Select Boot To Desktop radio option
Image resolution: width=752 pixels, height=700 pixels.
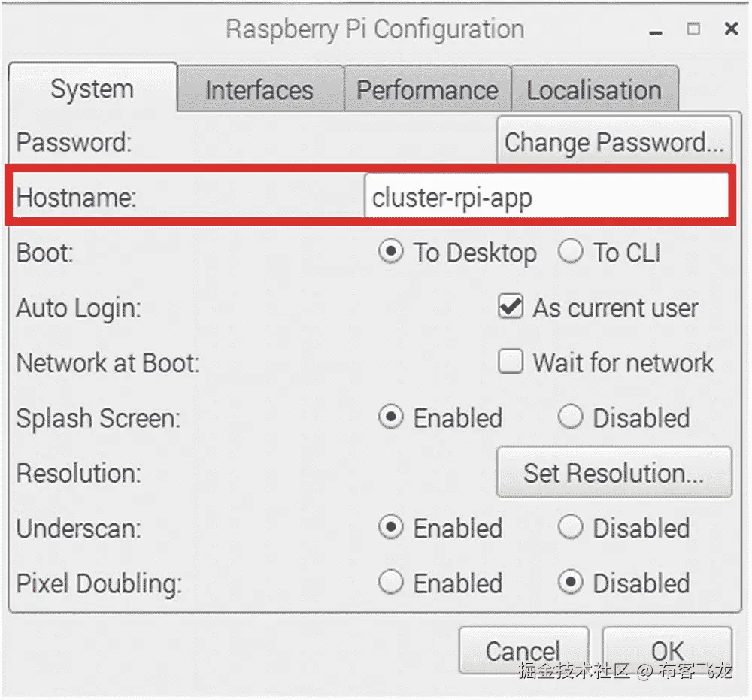click(390, 253)
